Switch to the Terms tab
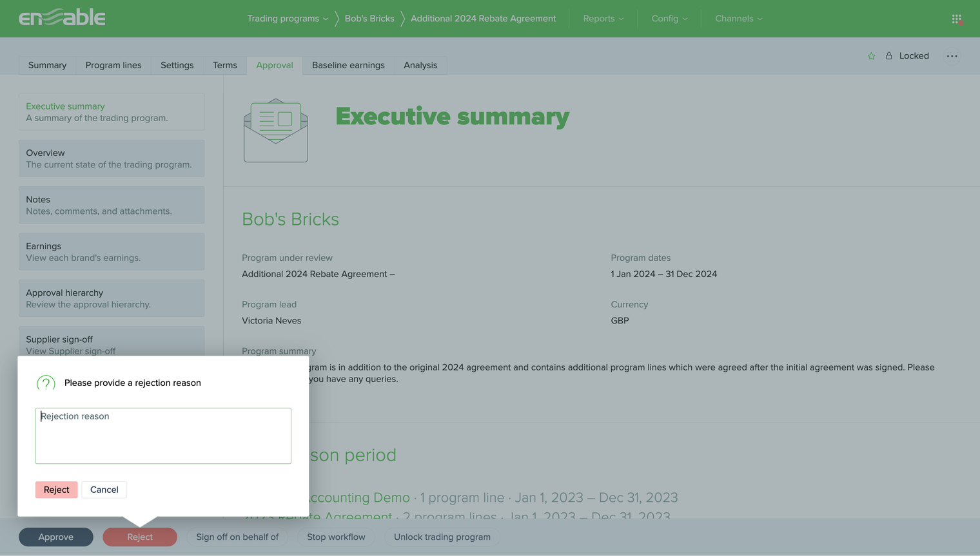980x556 pixels. coord(225,65)
